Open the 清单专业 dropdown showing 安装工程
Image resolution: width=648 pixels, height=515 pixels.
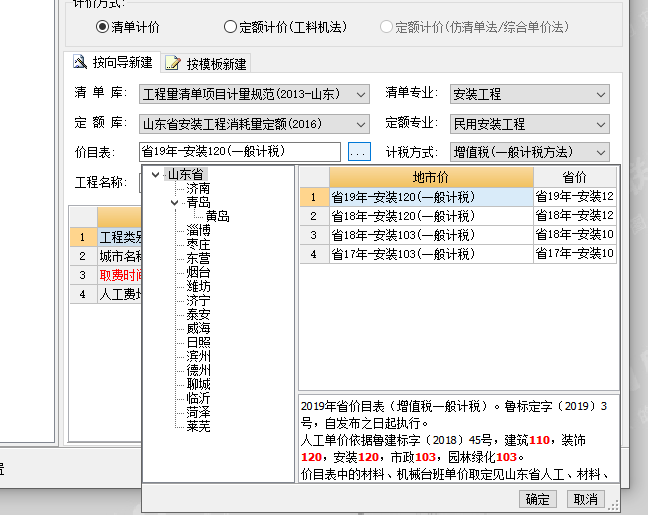[x=529, y=95]
